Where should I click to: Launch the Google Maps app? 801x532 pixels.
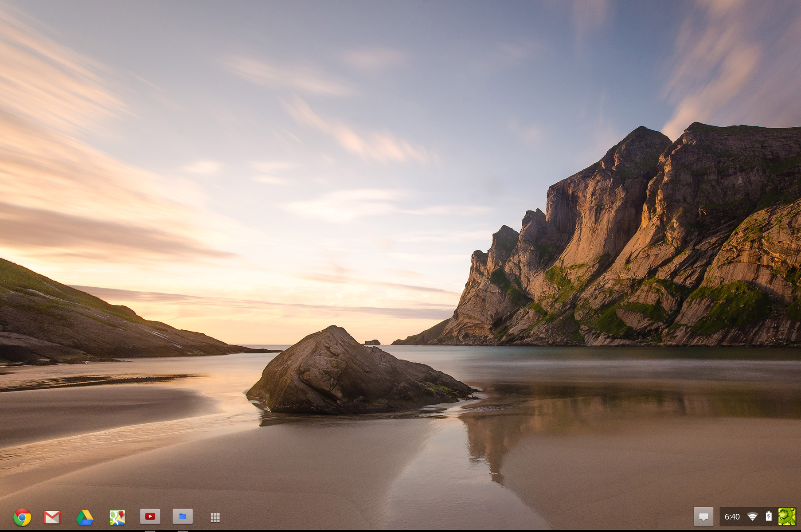click(x=117, y=517)
